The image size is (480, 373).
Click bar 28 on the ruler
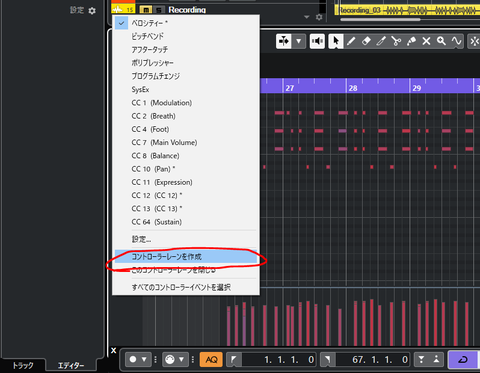click(353, 88)
